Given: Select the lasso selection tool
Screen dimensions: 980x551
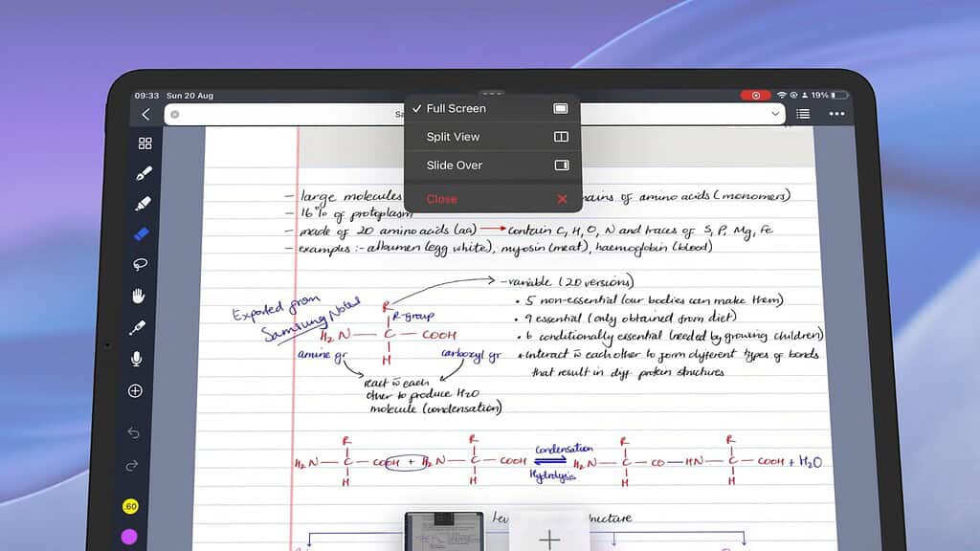Looking at the screenshot, I should (x=140, y=264).
